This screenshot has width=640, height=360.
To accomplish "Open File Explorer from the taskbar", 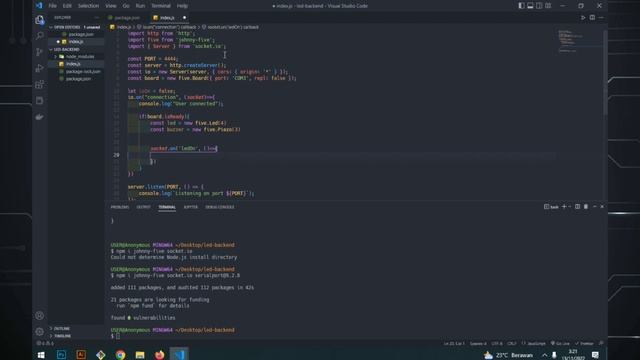I will point(140,355).
